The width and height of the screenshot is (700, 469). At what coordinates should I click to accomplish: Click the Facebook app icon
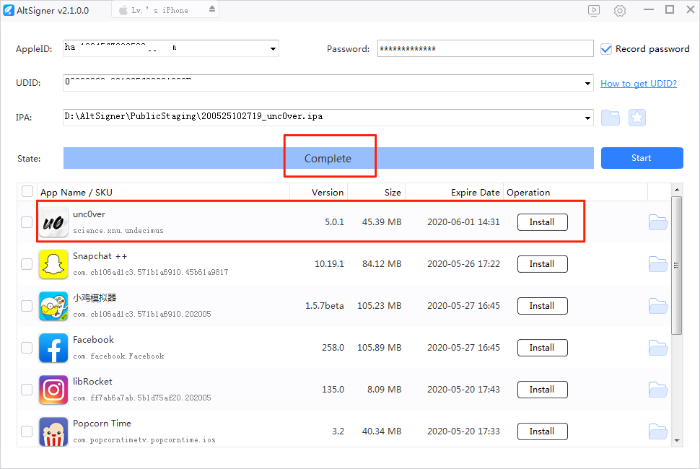click(53, 348)
